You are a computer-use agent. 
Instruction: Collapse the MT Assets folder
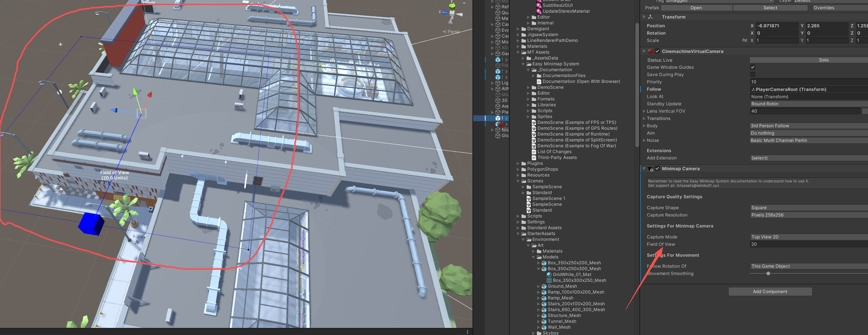point(518,52)
